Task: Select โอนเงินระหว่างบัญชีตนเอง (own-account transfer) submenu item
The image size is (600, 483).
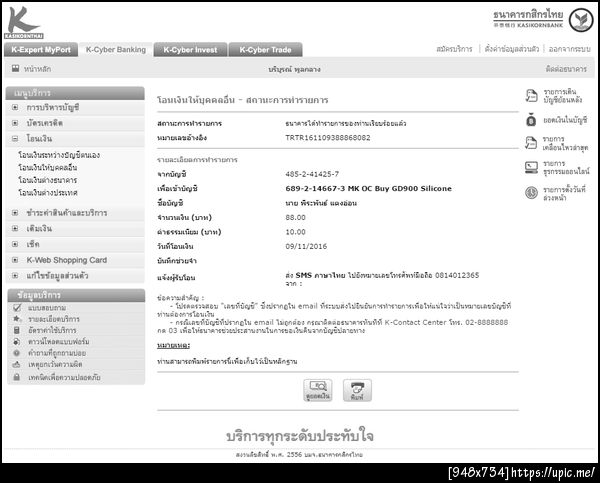Action: 59,155
